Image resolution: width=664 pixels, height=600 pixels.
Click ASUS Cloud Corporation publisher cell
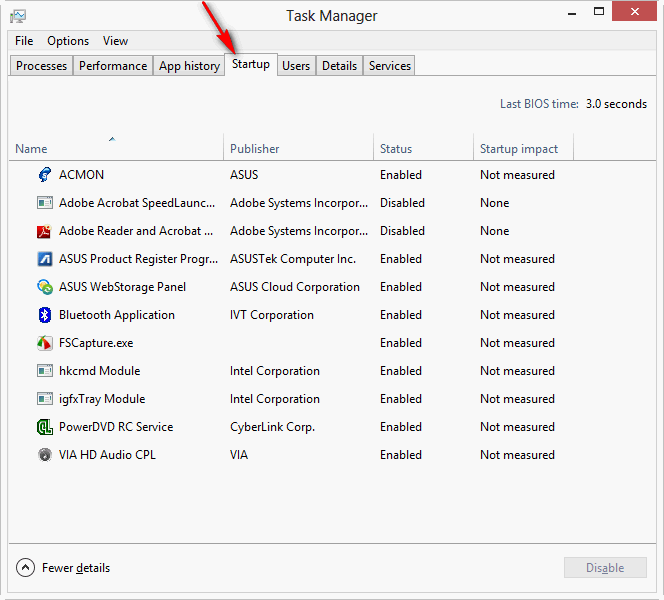pyautogui.click(x=295, y=287)
